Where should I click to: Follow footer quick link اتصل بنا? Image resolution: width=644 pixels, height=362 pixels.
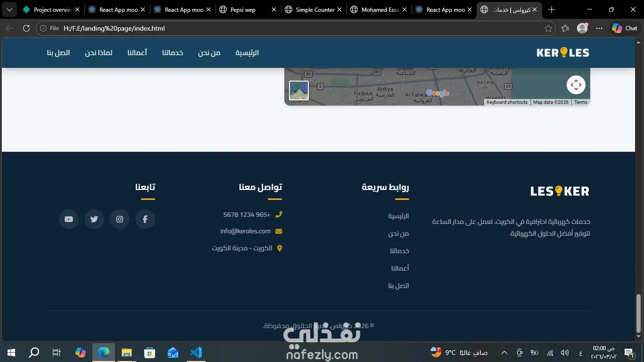(x=398, y=286)
